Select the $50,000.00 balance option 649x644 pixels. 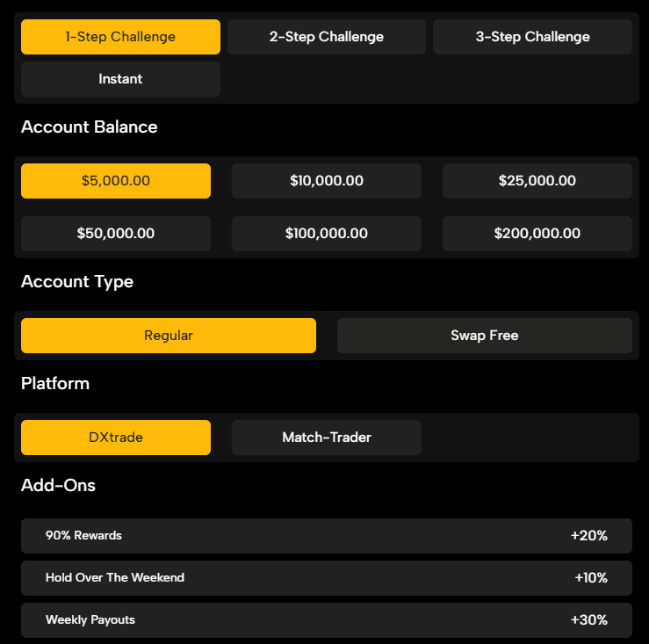point(116,234)
